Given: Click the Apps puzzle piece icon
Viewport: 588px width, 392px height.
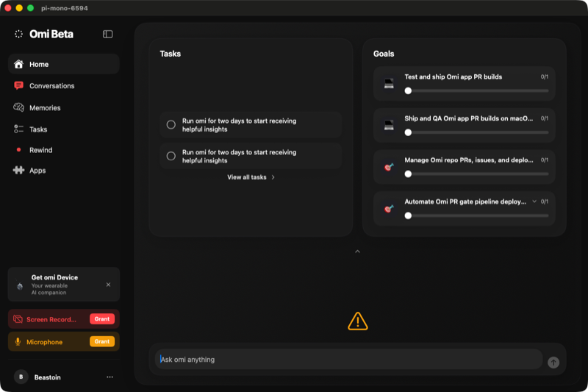Looking at the screenshot, I should point(18,170).
